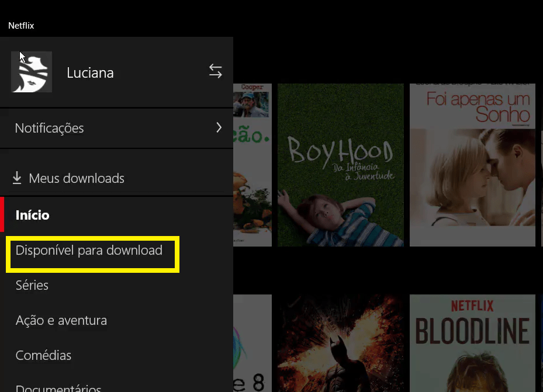Open the Notificações menu entry

(x=116, y=128)
